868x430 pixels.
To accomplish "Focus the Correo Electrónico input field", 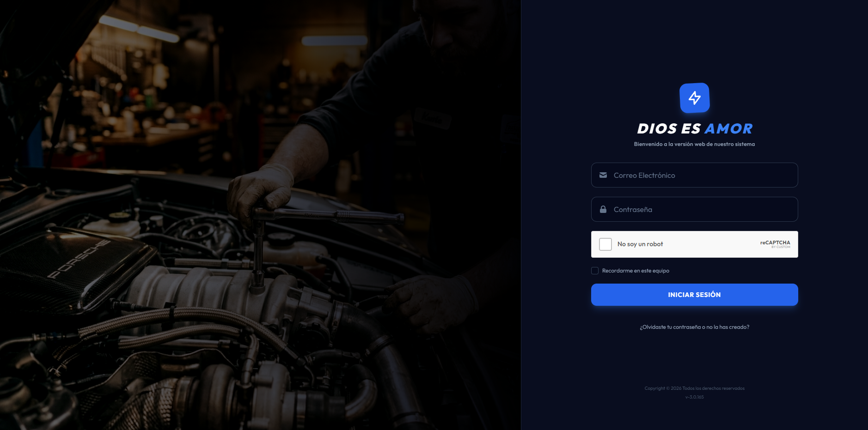I will pos(694,175).
